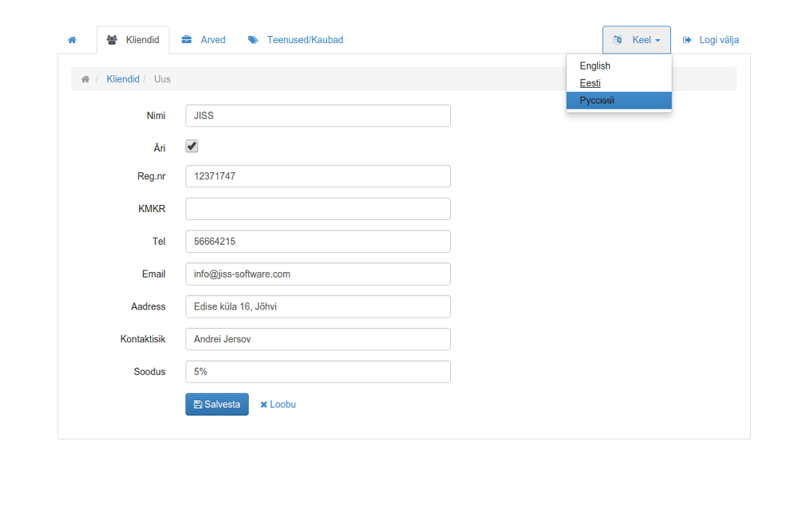Image resolution: width=798 pixels, height=532 pixels.
Task: Uncheck the Äri checkbox
Action: pyautogui.click(x=192, y=146)
